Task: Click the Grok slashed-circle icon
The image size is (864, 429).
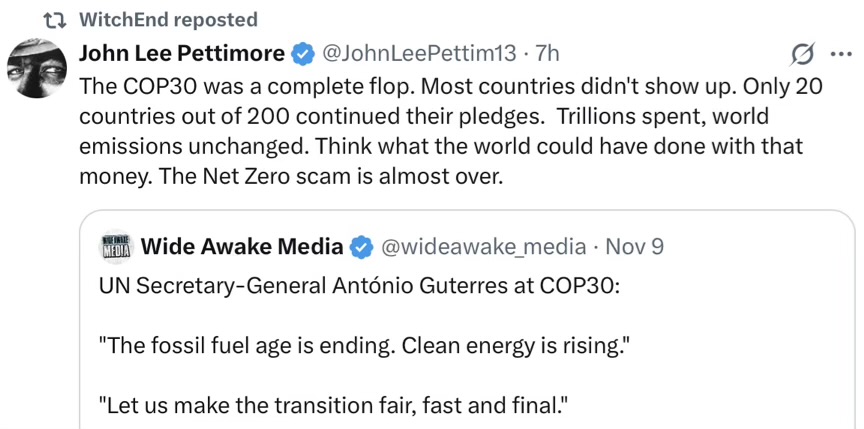Action: click(802, 53)
